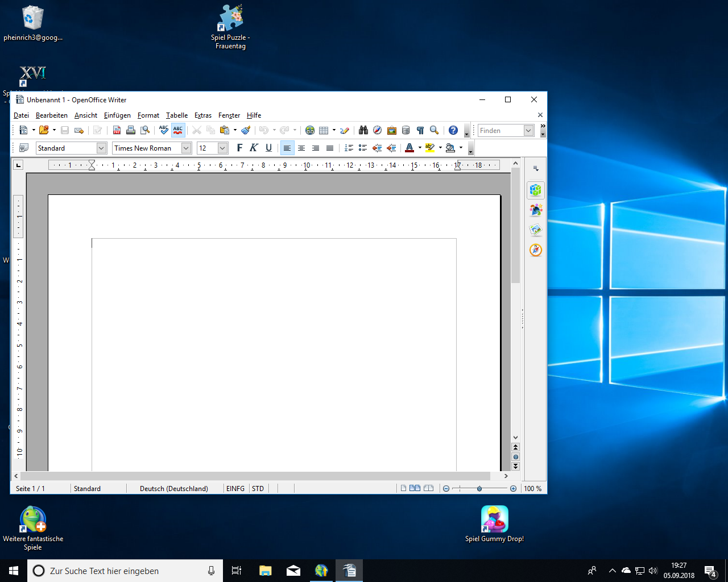Click the New document icon
This screenshot has height=582, width=728.
pos(23,130)
